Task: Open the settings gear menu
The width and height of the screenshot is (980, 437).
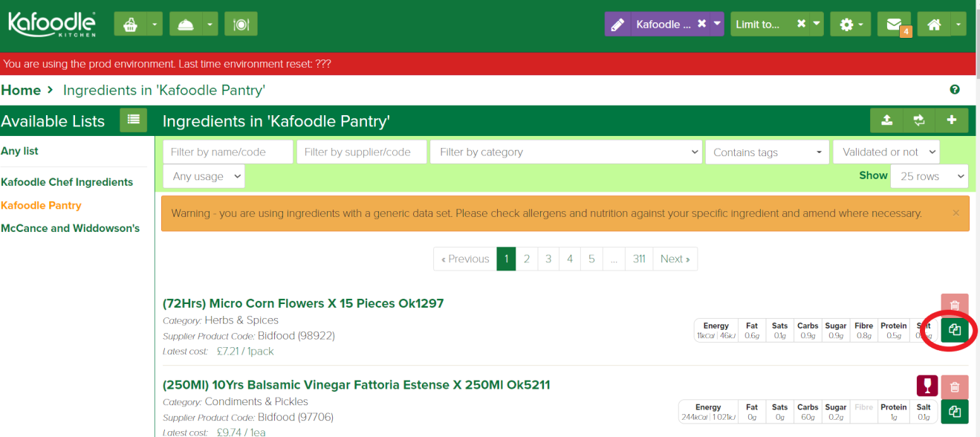Action: point(850,24)
